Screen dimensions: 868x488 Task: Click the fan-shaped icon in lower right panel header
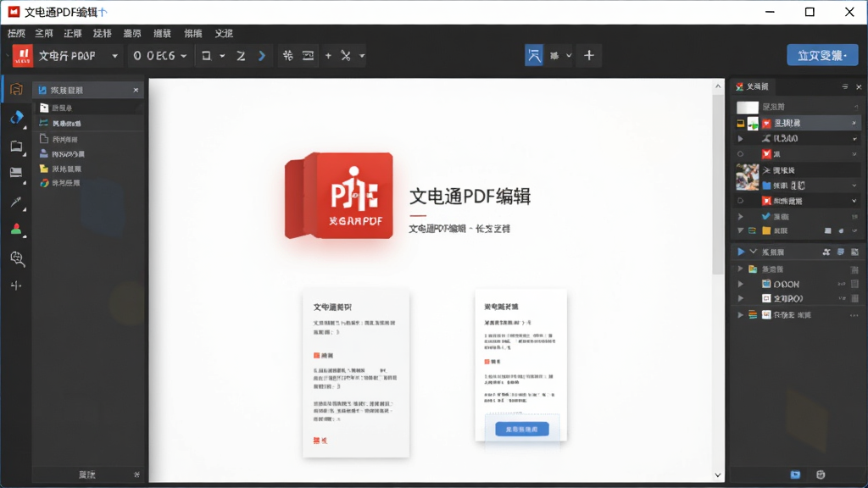(x=826, y=252)
